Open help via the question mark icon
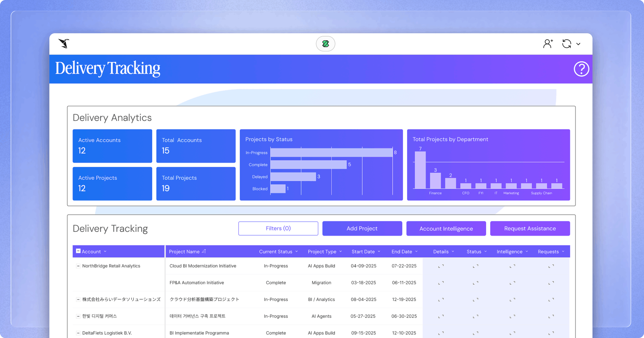 click(581, 69)
